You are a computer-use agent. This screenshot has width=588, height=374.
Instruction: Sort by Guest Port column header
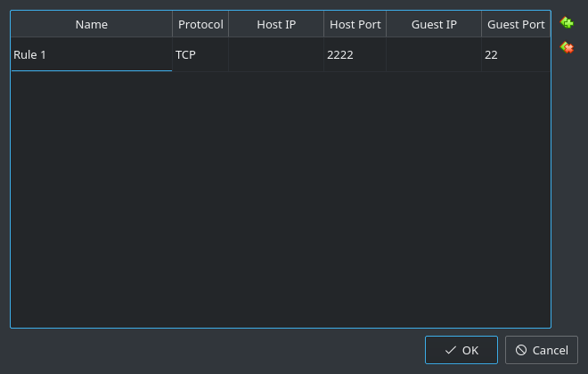tap(516, 24)
